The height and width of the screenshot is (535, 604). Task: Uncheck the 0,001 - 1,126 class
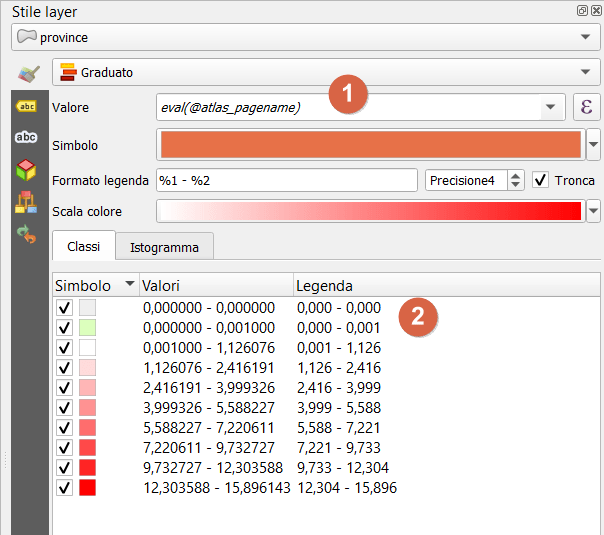point(65,347)
